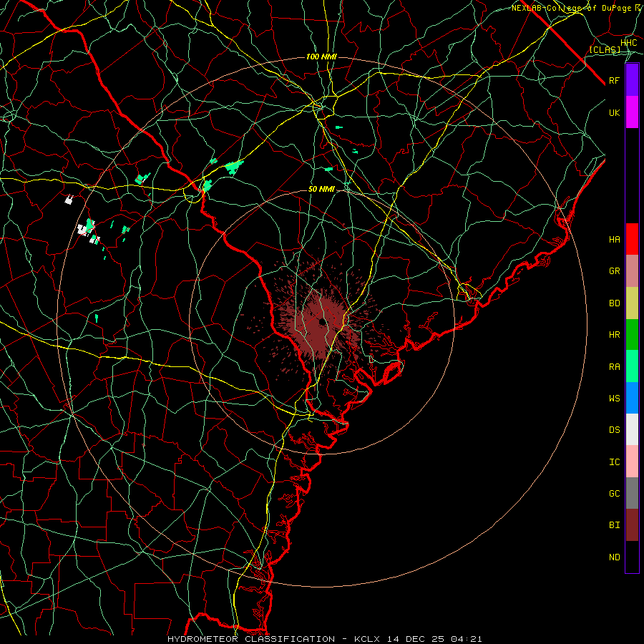Click the UK magenta legend swatch
Image resolution: width=644 pixels, height=644 pixels.
pos(632,112)
